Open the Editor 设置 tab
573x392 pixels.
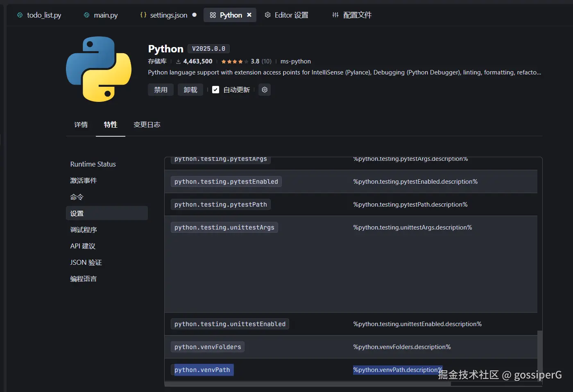pyautogui.click(x=286, y=15)
